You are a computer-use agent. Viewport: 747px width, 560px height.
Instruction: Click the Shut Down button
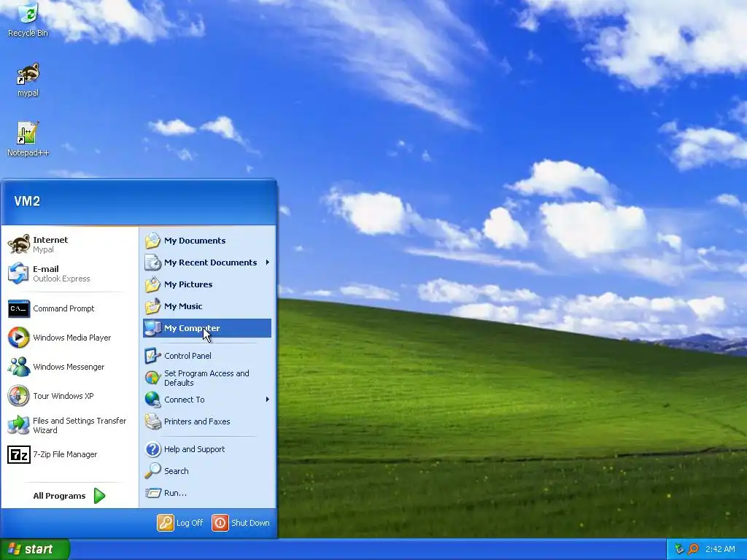[x=241, y=523]
